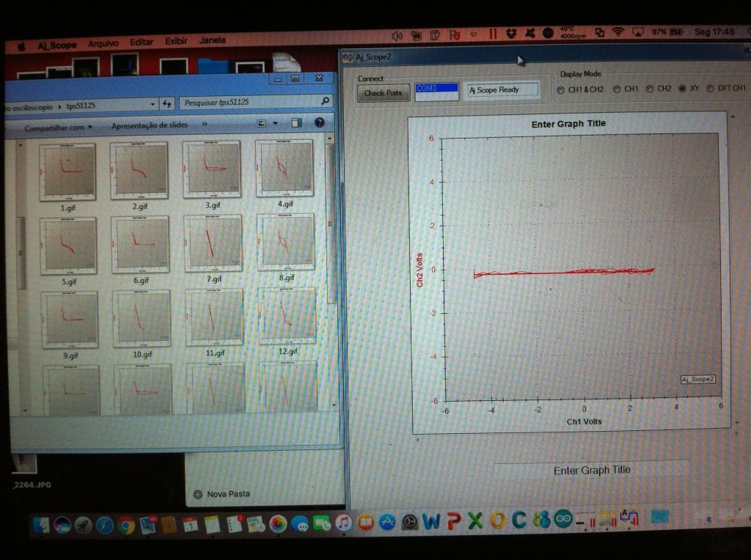The width and height of the screenshot is (751, 560).
Task: Toggle the preview pane icon
Action: [297, 123]
